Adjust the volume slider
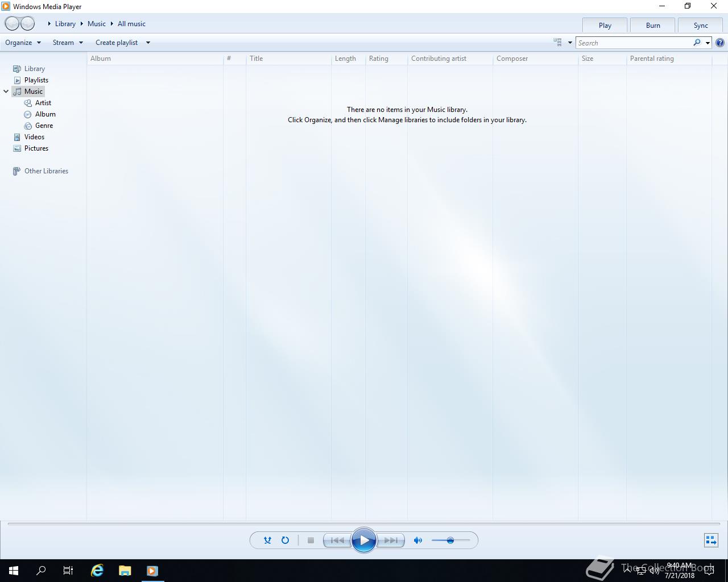728x582 pixels. pos(450,541)
